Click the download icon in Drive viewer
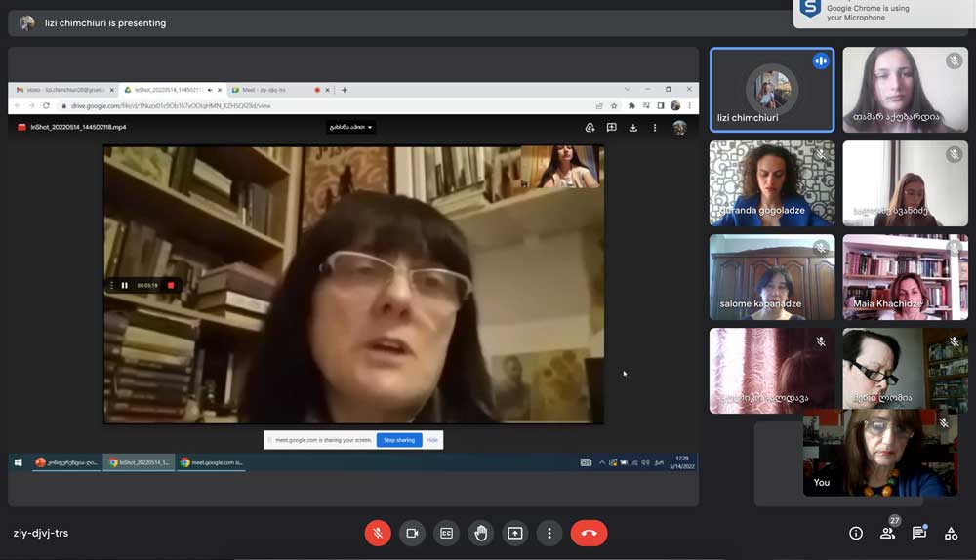Viewport: 976px width, 560px height. (632, 127)
